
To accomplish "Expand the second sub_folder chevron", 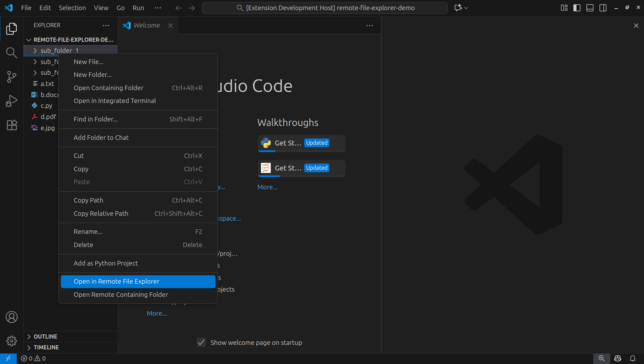I will click(35, 62).
